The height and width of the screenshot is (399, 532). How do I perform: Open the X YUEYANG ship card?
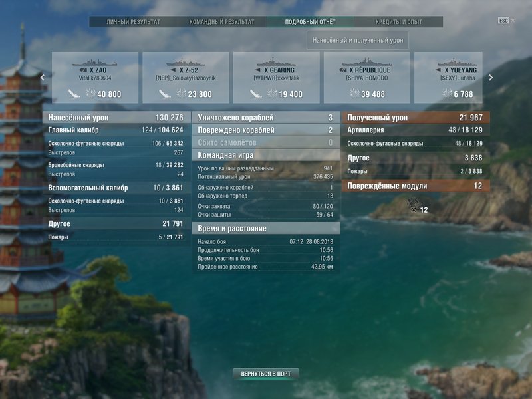tap(448, 78)
